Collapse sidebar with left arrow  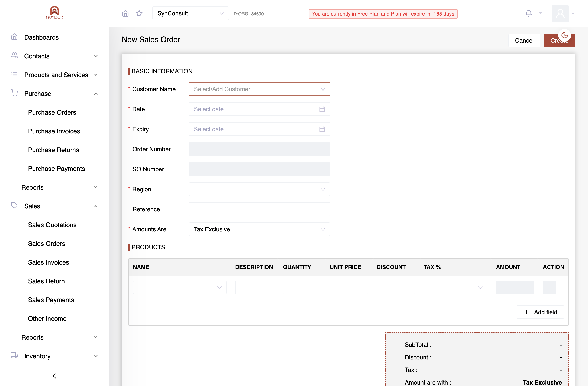(55, 376)
